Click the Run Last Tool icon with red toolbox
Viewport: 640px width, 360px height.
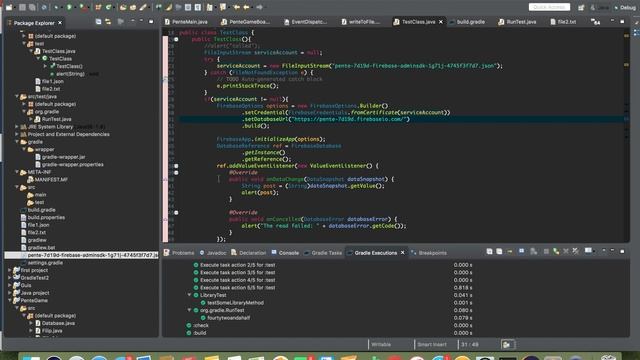click(x=83, y=7)
